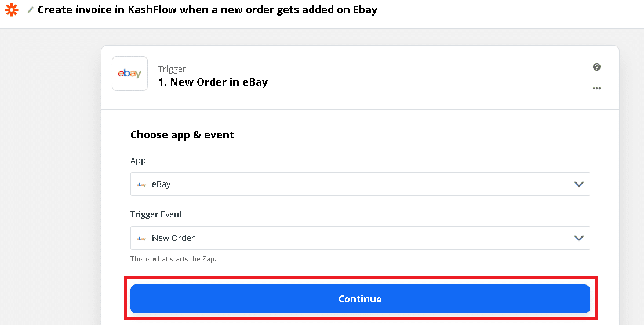
Task: Expand the Trigger Event dropdown chevron arrow
Action: click(578, 238)
